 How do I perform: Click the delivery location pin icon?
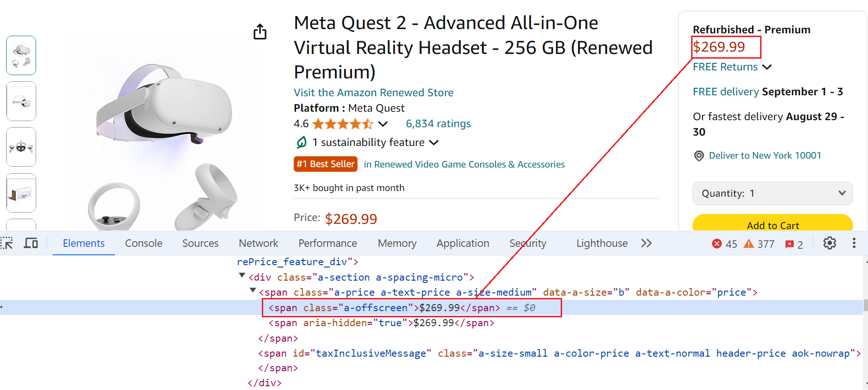[x=699, y=156]
